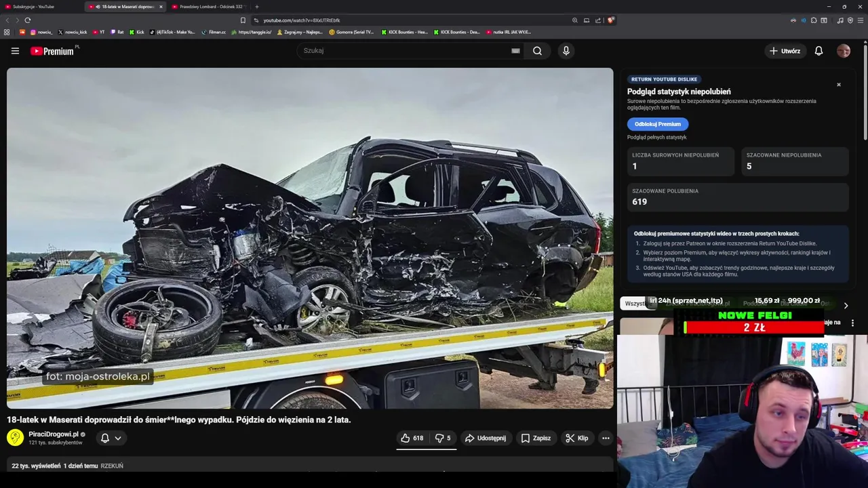
Task: Open browser extensions puzzle icon
Action: click(x=814, y=20)
